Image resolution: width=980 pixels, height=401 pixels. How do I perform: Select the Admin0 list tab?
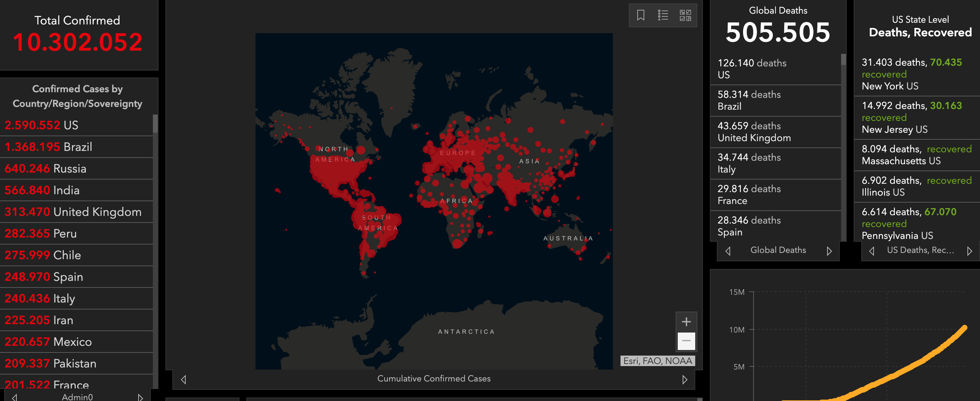(x=77, y=397)
